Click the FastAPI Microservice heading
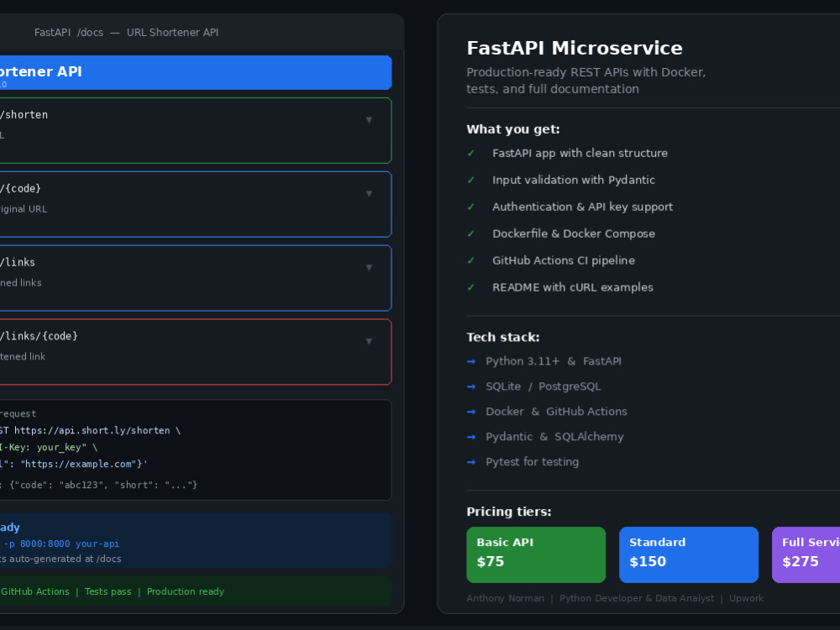This screenshot has width=840, height=630. pos(575,48)
